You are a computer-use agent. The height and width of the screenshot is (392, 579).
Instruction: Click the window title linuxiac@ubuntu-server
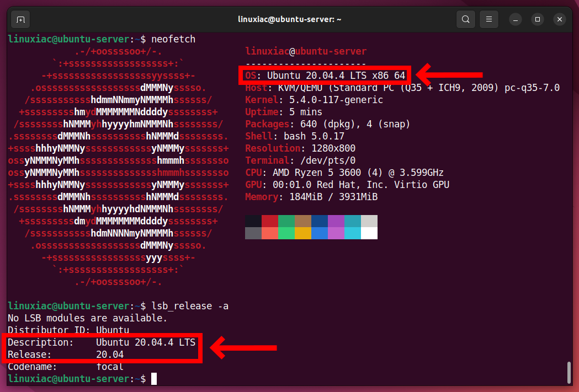coord(289,19)
